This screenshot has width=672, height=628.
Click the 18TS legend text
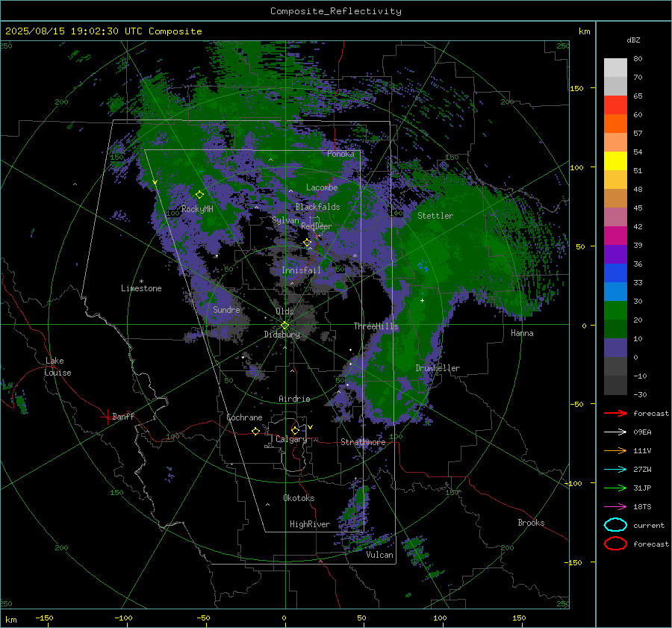click(642, 507)
